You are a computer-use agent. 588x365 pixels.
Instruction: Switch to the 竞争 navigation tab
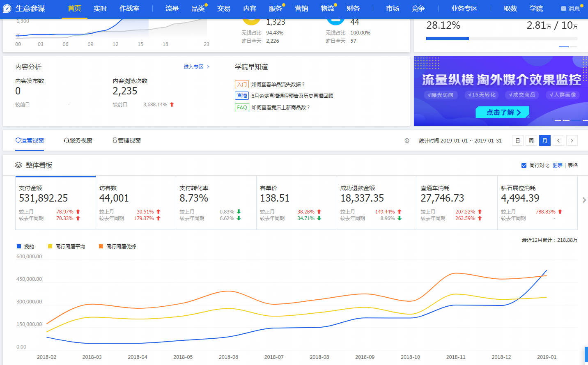tap(418, 9)
